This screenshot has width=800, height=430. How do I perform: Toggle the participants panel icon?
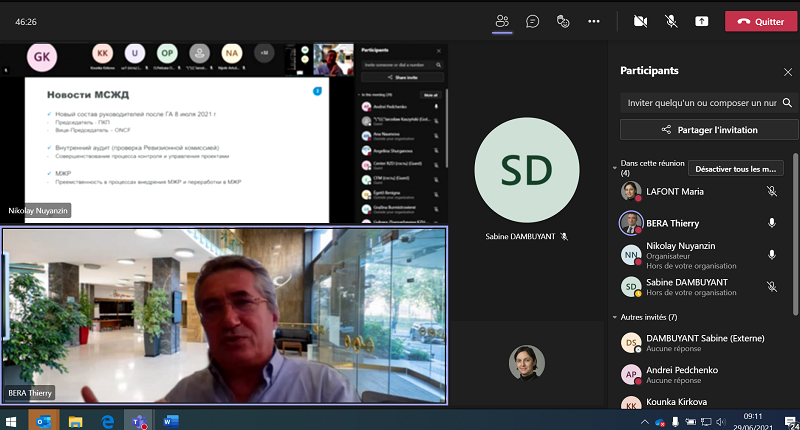(502, 21)
